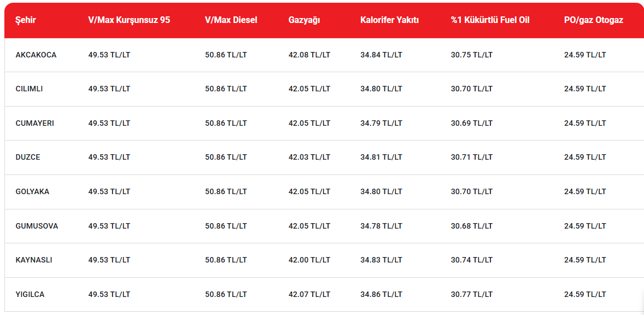Click AKCAKOCA Fuel Oil price 30.75 TL/LT
Screen dimensions: 644x315
coord(471,55)
